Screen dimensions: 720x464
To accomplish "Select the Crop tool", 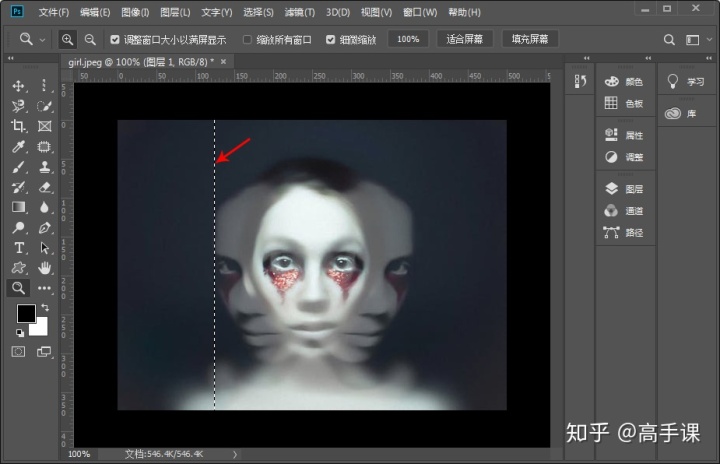I will 18,126.
